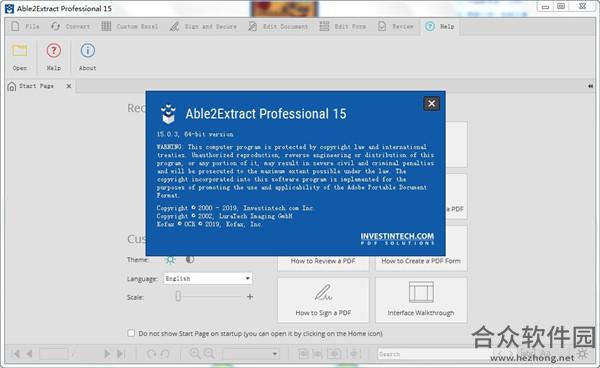Open How to Review a PDF tutorial
600x368 pixels.
click(323, 261)
